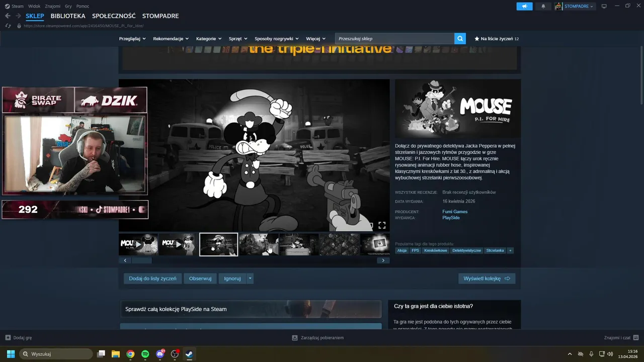Image resolution: width=644 pixels, height=362 pixels.
Task: Open the STOMPADRE profile tab
Action: [x=160, y=16]
